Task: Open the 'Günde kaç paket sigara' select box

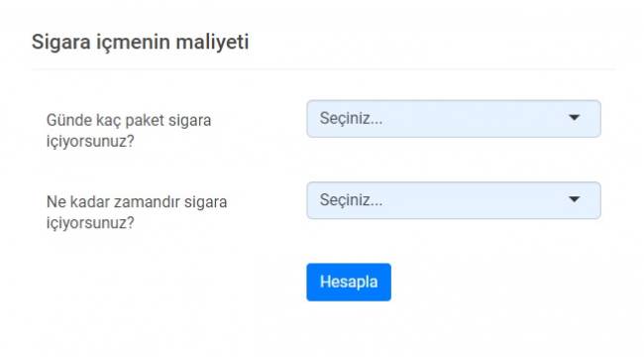Action: tap(454, 118)
